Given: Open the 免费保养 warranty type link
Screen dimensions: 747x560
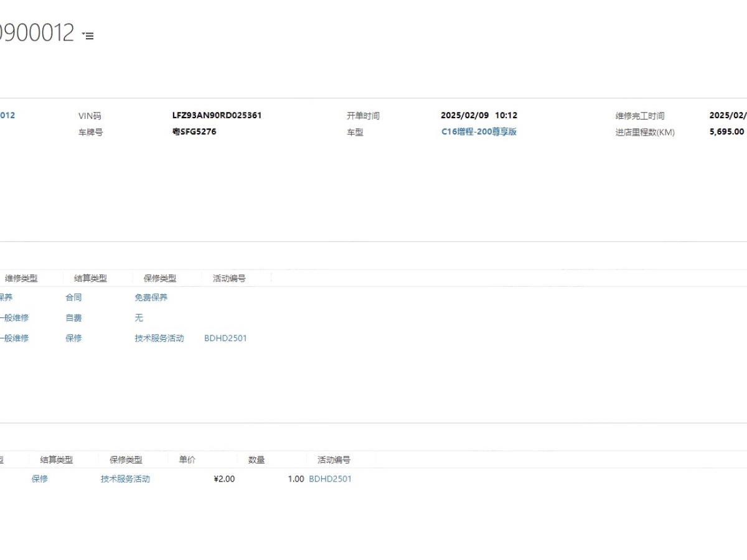Looking at the screenshot, I should (x=151, y=298).
